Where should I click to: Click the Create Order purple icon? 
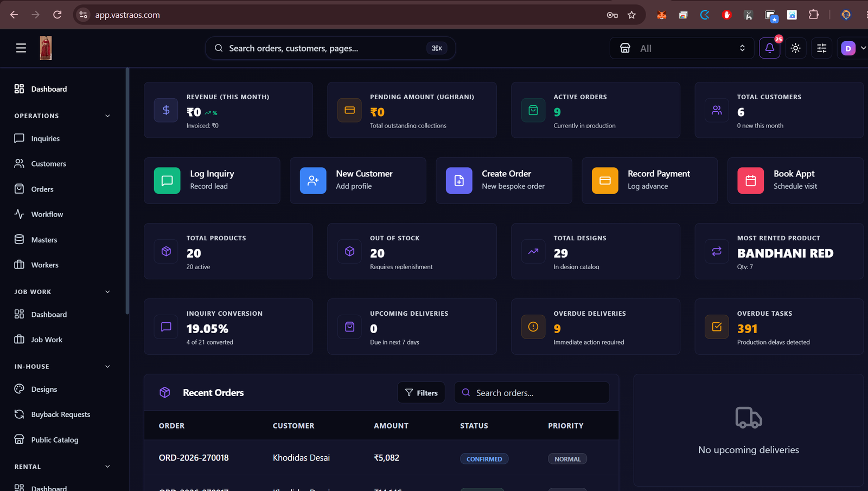click(459, 181)
